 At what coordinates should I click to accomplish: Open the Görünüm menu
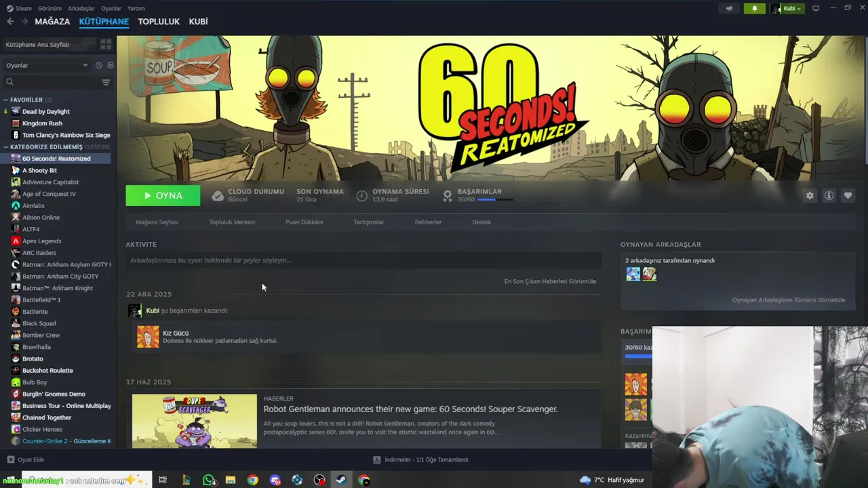(50, 8)
